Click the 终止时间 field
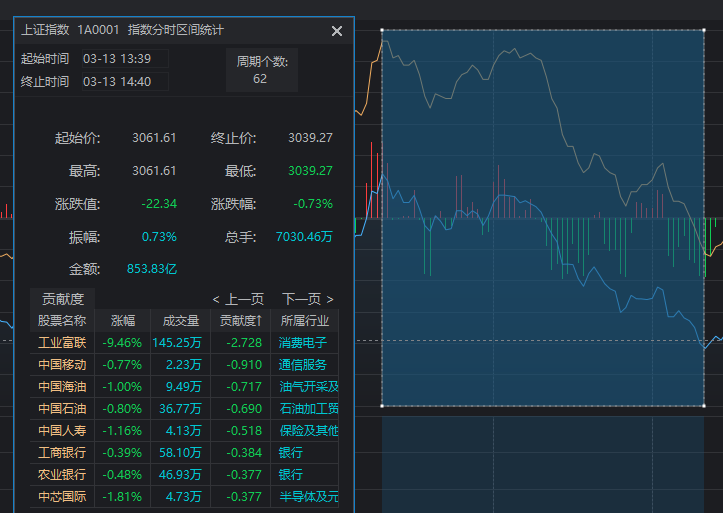Viewport: 723px width, 513px height. click(x=124, y=81)
